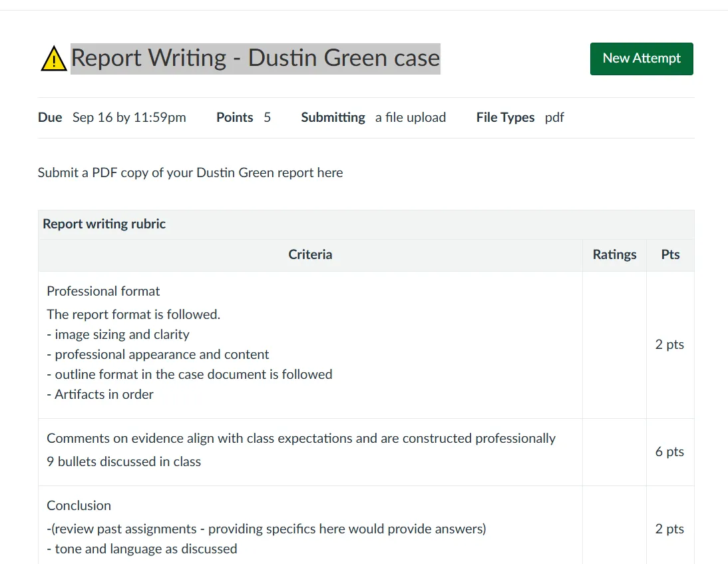Click 'professional appearance and content' bullet
The image size is (728, 564).
coord(158,354)
